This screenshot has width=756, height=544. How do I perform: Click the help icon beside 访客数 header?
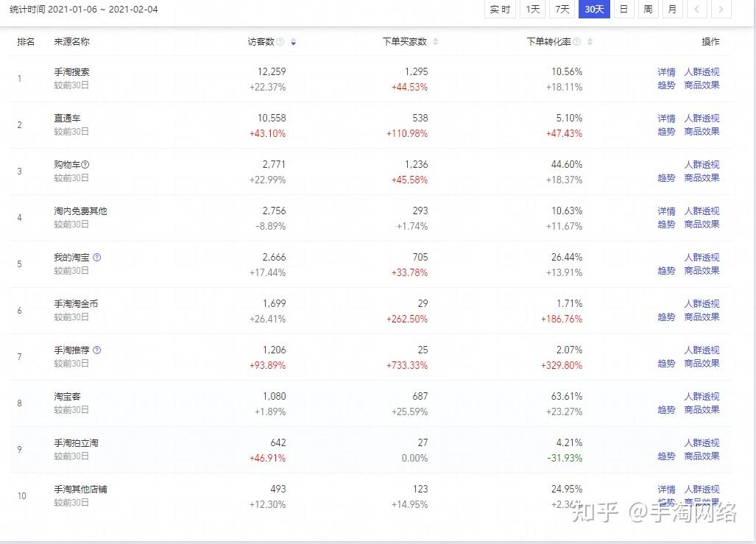tap(280, 41)
